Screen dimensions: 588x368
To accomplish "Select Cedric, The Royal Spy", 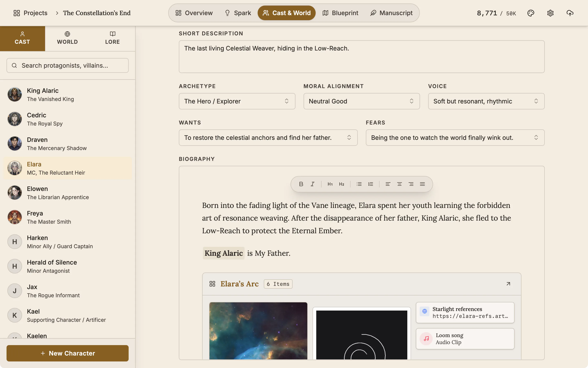I will pos(68,119).
